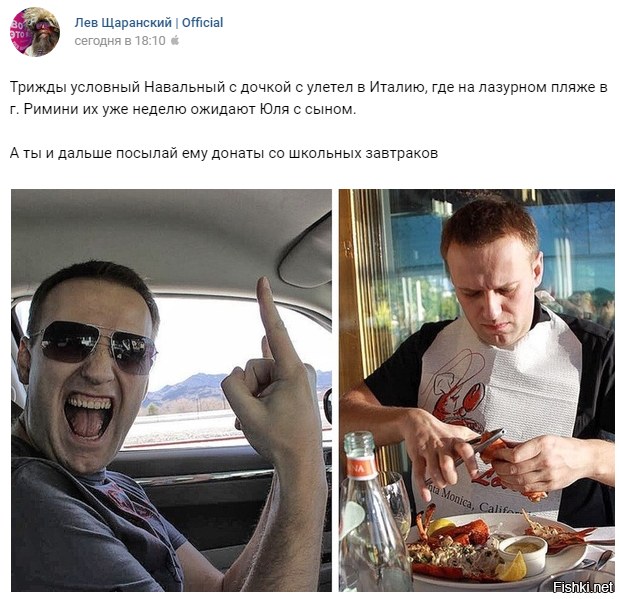
Task: Open the left photo of man in car
Action: coord(171,390)
